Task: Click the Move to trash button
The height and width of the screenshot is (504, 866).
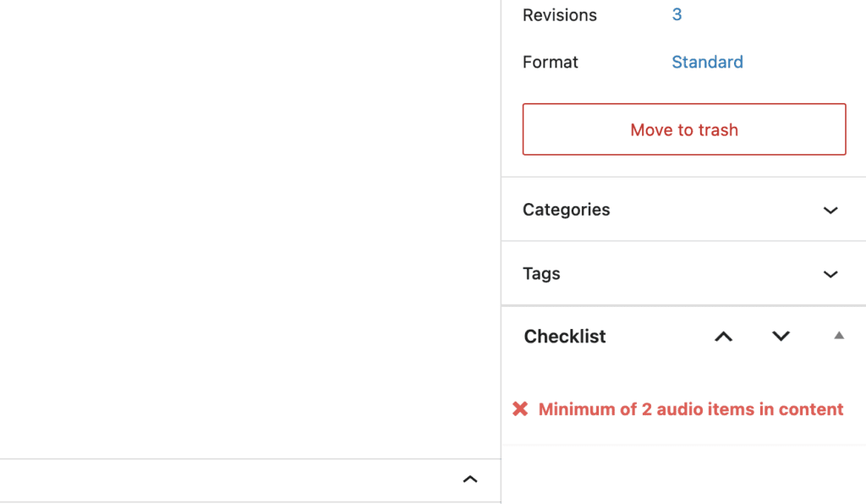Action: point(684,129)
